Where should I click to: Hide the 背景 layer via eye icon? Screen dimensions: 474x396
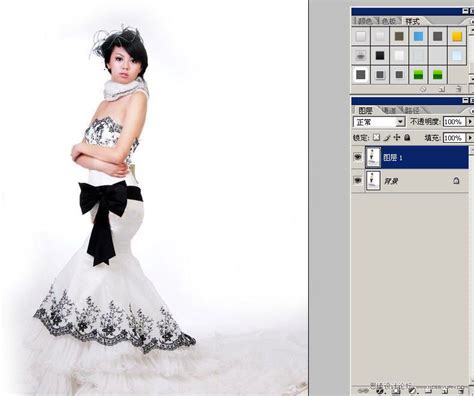click(358, 180)
